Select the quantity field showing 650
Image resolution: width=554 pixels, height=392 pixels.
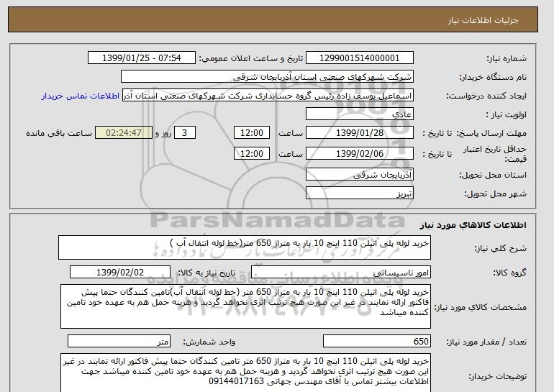[x=376, y=342]
